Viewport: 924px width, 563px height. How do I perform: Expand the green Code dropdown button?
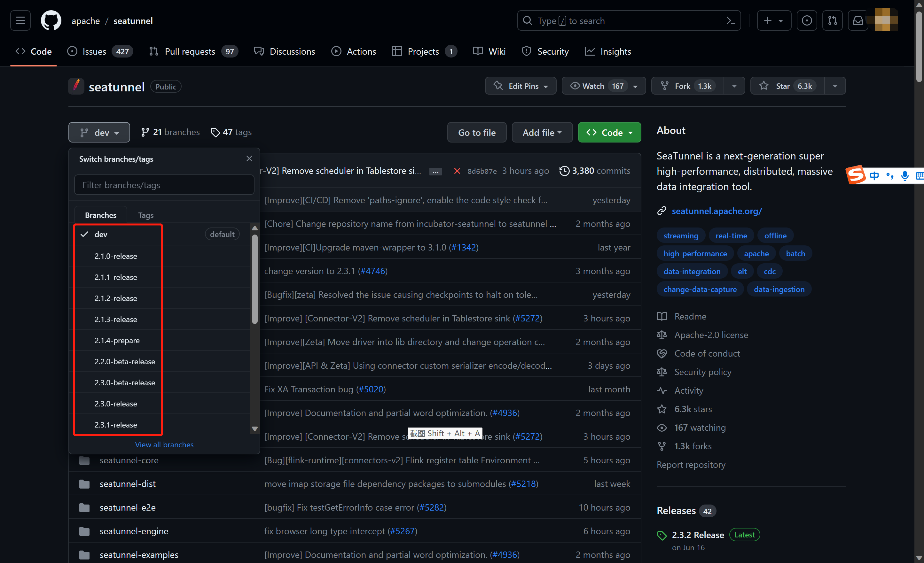609,133
